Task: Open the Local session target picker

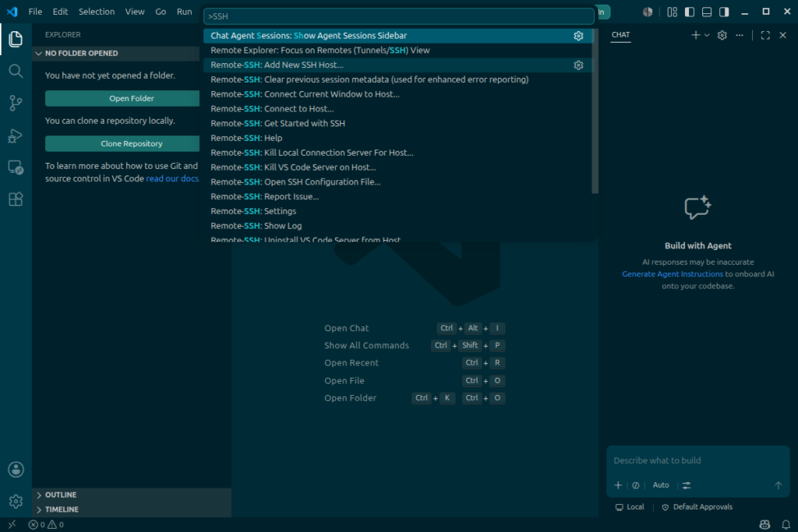Action: [x=630, y=507]
